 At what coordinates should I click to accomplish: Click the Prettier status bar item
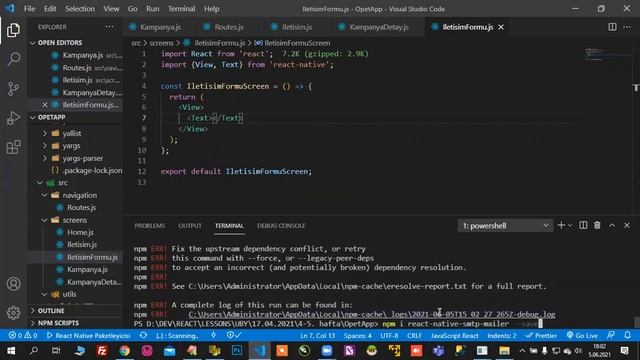(x=541, y=336)
